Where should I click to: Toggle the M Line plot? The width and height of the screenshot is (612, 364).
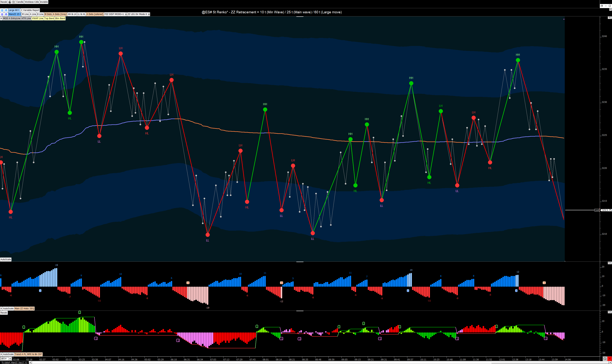point(25,14)
